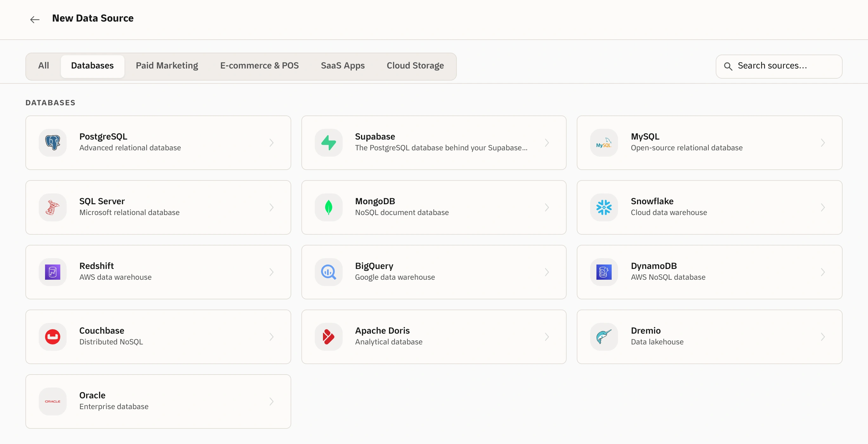Open Snowflake via its chevron arrow
This screenshot has height=444, width=868.
pos(823,207)
